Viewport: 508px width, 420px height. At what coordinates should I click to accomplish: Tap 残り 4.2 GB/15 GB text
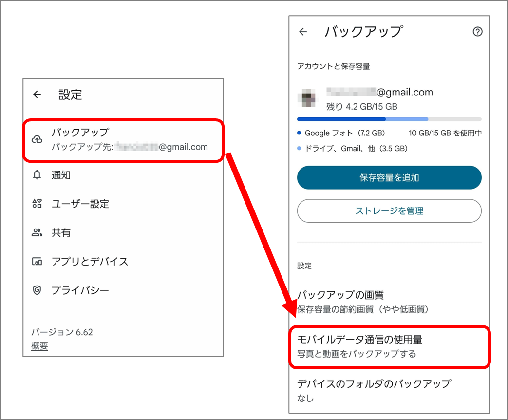[x=361, y=106]
